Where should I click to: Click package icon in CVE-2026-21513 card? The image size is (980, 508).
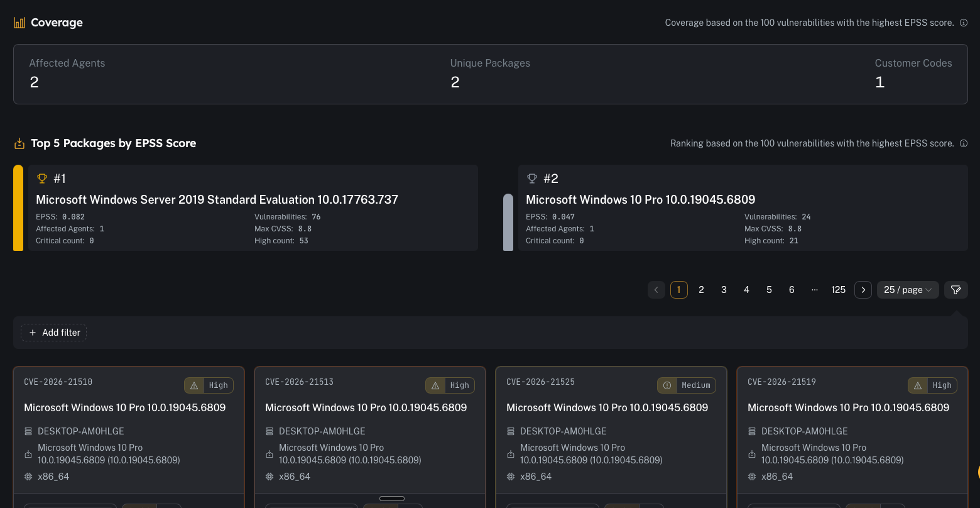(269, 454)
